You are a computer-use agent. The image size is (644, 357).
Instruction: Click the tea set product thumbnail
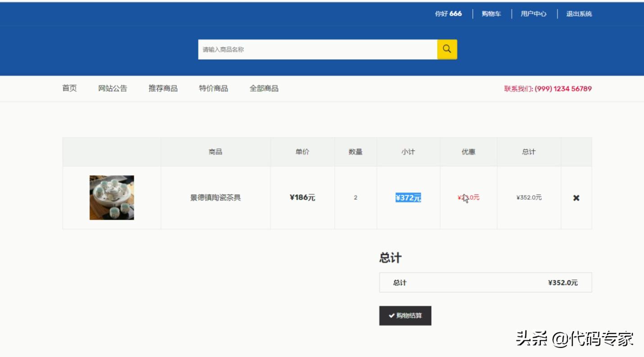point(111,197)
